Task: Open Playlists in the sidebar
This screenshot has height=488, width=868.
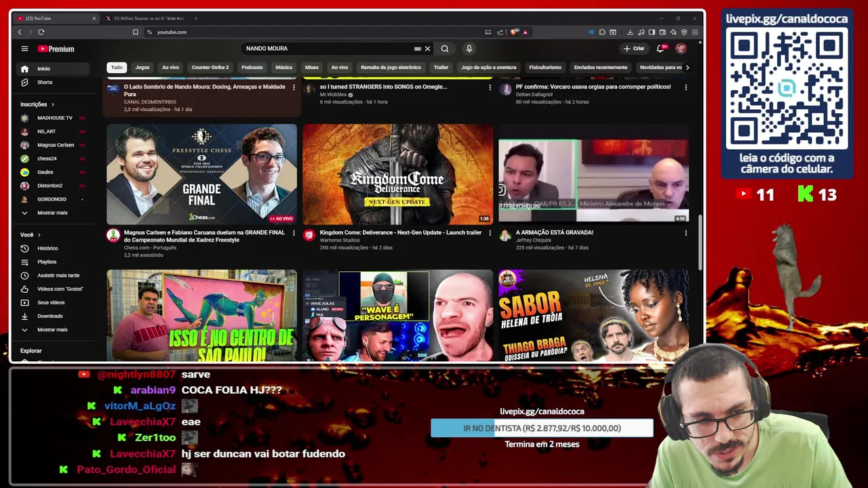Action: (x=54, y=262)
